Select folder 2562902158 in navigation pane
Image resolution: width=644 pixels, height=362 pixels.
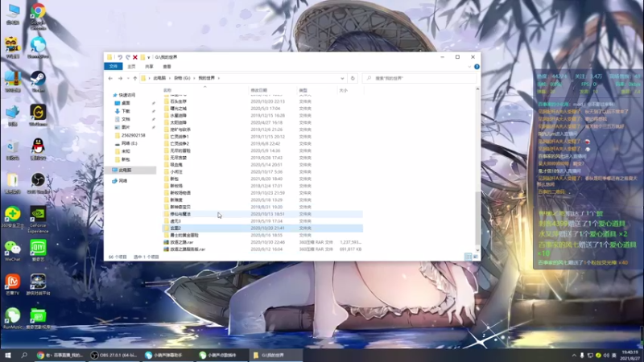133,135
